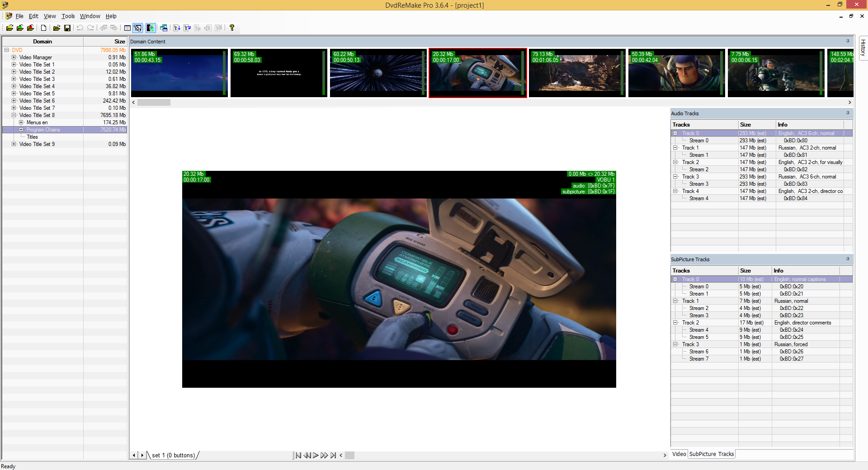Collapse the DVD root node
868x470 pixels.
(x=7, y=50)
